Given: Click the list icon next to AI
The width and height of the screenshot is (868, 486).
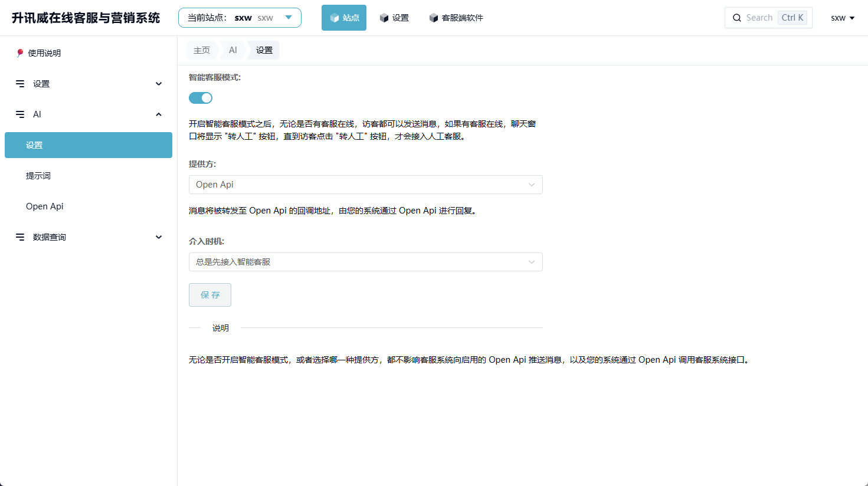Looking at the screenshot, I should click(x=20, y=114).
